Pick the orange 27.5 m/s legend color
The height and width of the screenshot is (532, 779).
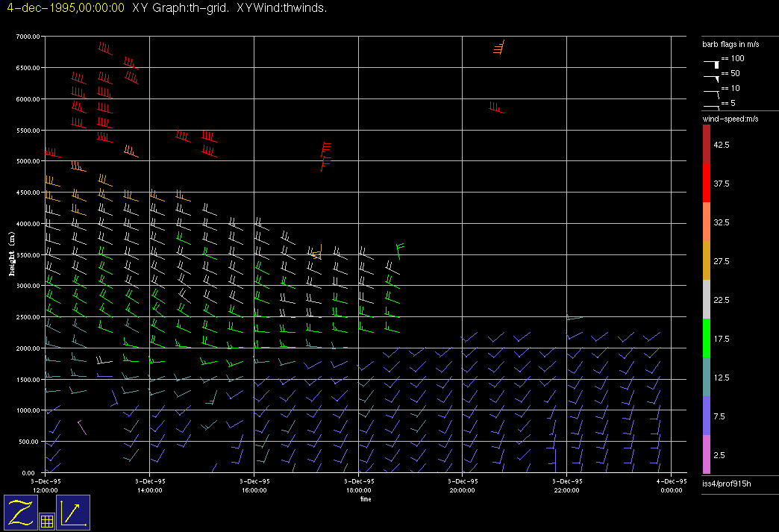(706, 260)
